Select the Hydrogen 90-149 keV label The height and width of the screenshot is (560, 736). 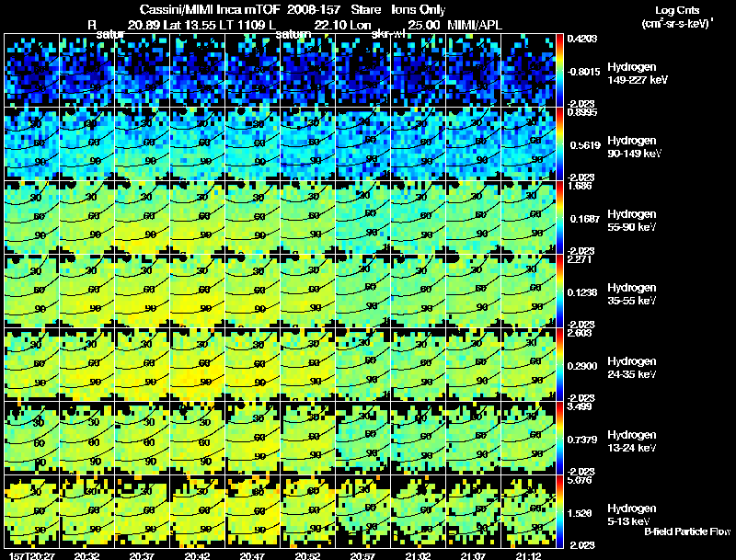[x=634, y=147]
